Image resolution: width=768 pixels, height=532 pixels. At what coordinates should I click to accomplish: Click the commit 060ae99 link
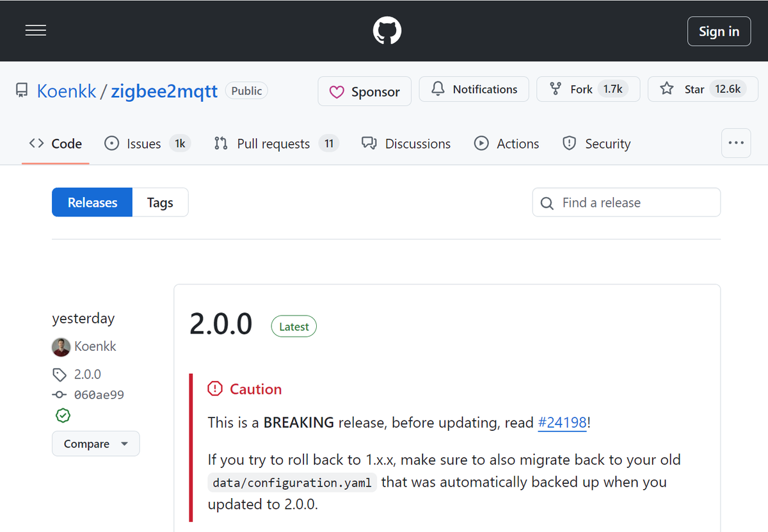click(99, 395)
